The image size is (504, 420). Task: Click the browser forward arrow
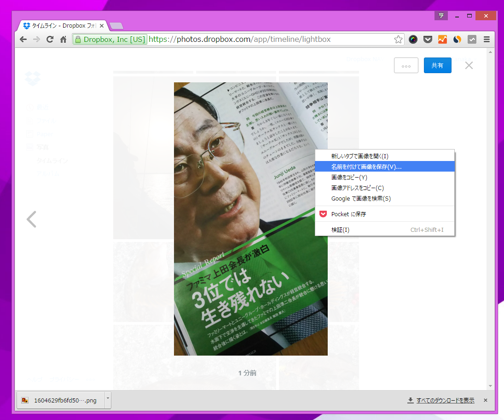click(37, 40)
